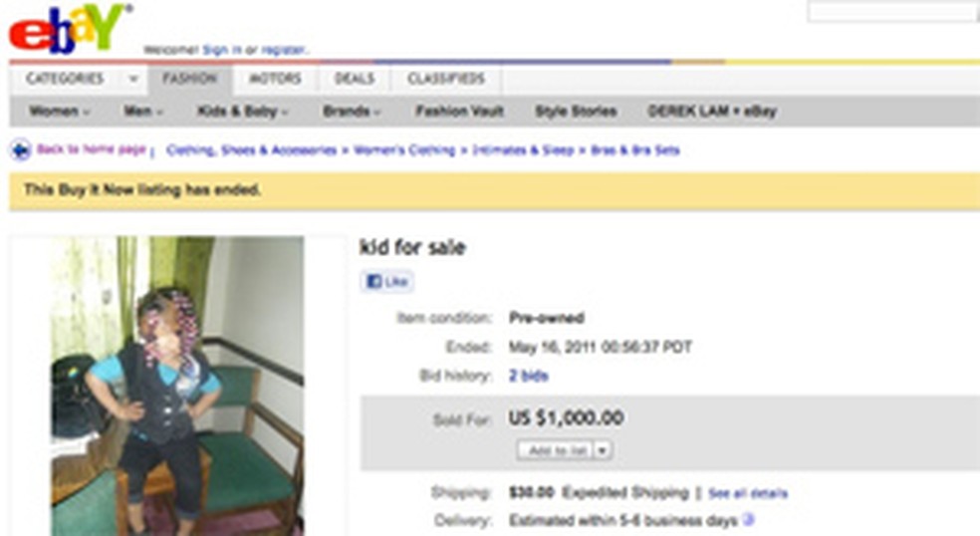Switch to the Deals tab

click(355, 79)
